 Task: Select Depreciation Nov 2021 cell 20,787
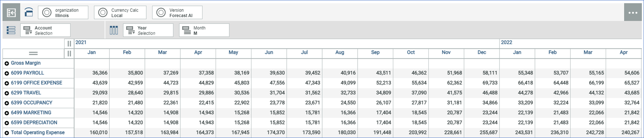click(446, 123)
